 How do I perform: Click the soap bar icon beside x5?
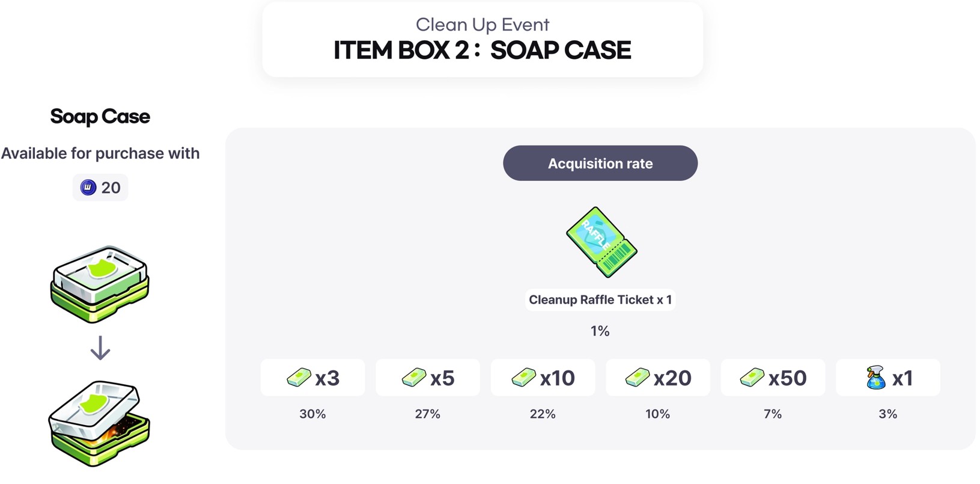tap(414, 378)
